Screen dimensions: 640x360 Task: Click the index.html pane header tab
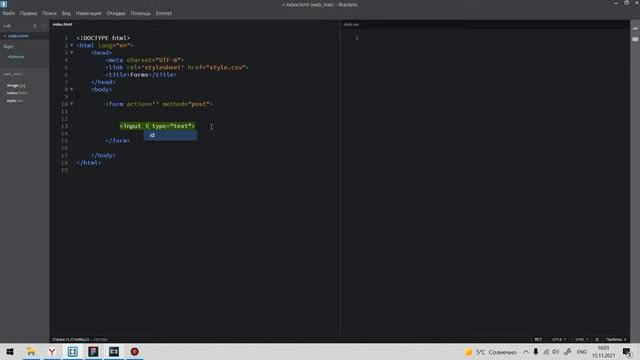point(62,24)
